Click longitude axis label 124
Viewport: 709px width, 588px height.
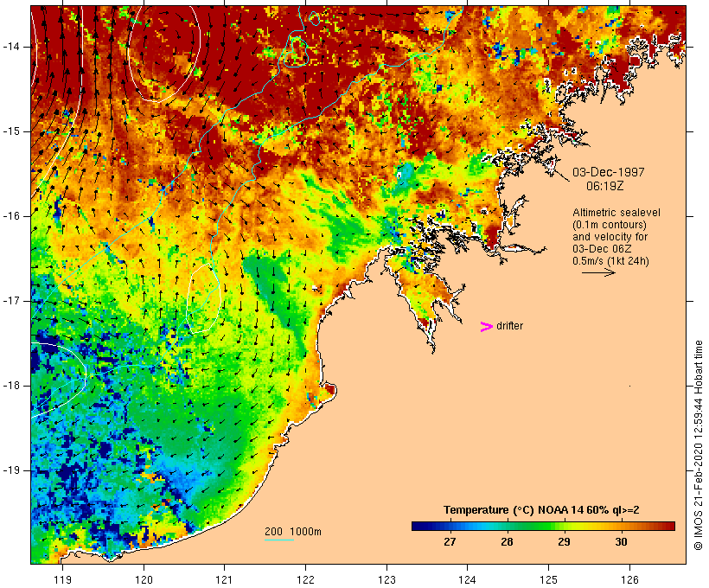468,580
